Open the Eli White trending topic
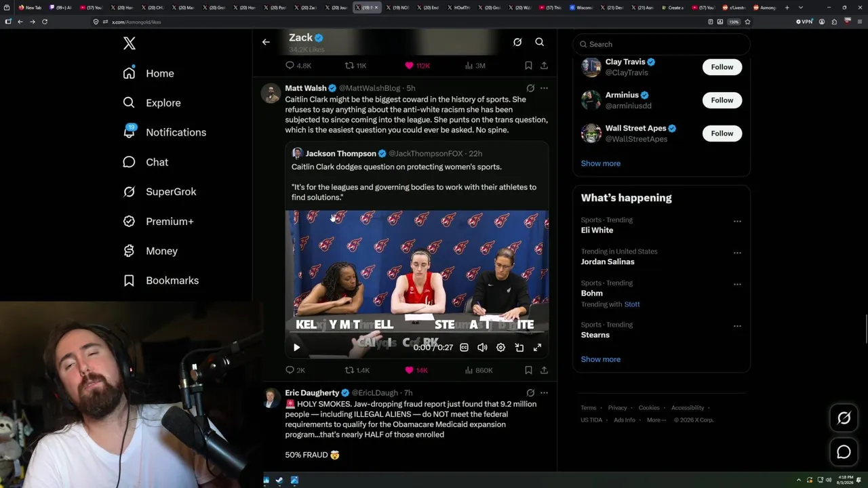This screenshot has height=488, width=868. [597, 230]
